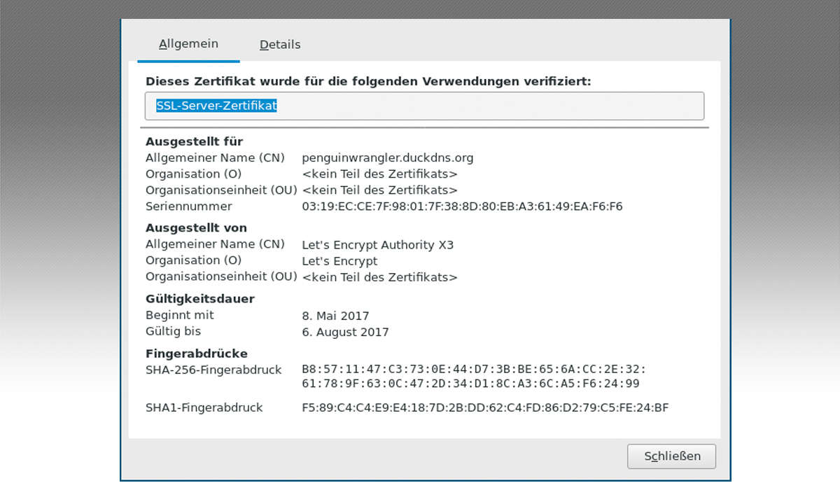The width and height of the screenshot is (840, 504).
Task: Click the Ausgestellt für heading
Action: (x=194, y=141)
